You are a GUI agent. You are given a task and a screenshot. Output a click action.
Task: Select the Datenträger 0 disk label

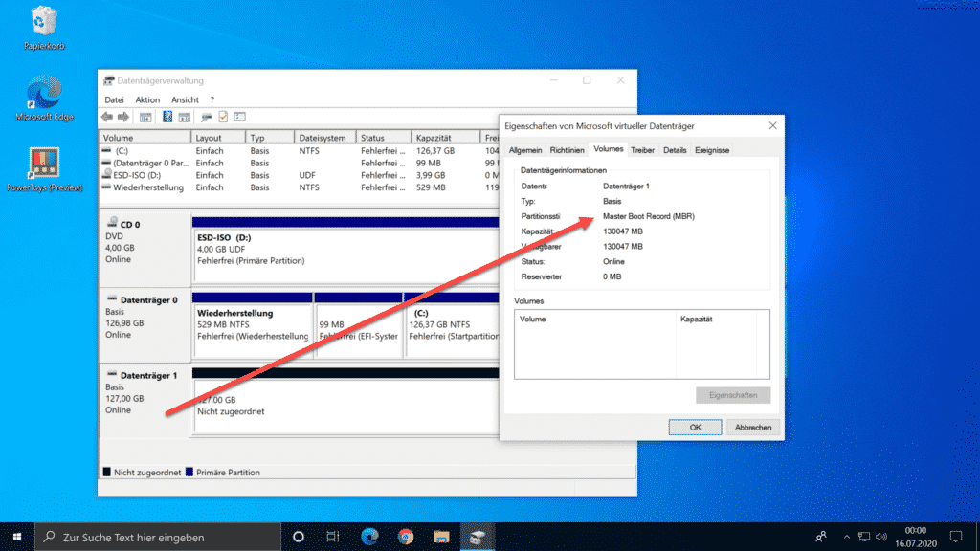pyautogui.click(x=145, y=323)
